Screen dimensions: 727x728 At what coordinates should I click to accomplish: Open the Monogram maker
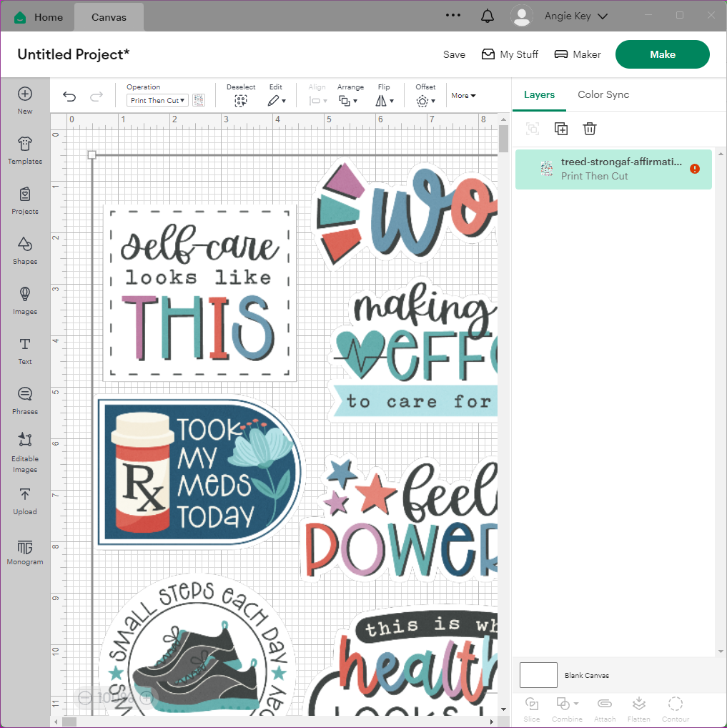pyautogui.click(x=25, y=553)
